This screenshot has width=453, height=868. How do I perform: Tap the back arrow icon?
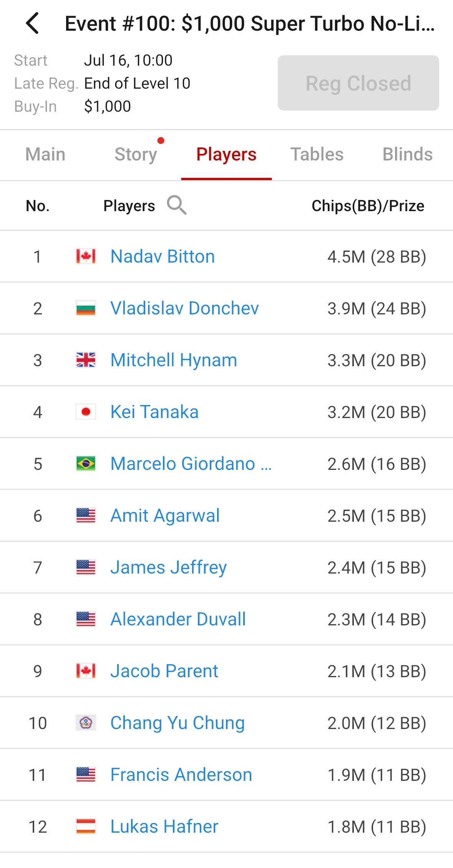tap(33, 23)
